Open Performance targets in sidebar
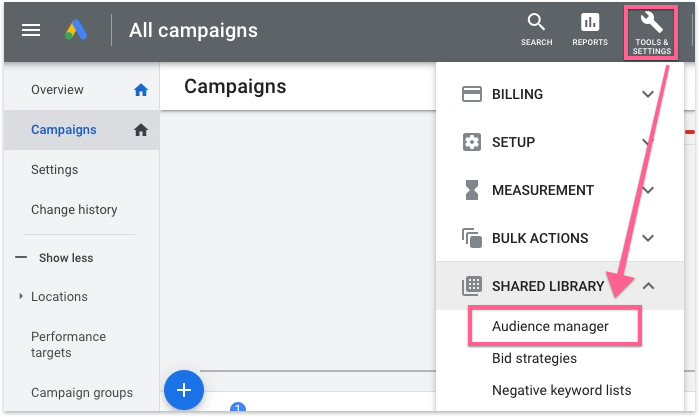Screen dimensions: 699x417 tap(68, 345)
